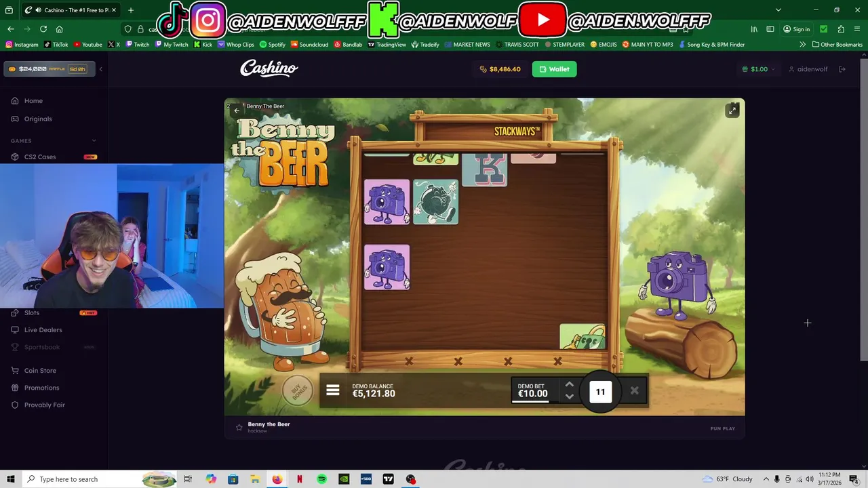Open the Wallet
Screen dimensions: 868x488
coord(554,69)
